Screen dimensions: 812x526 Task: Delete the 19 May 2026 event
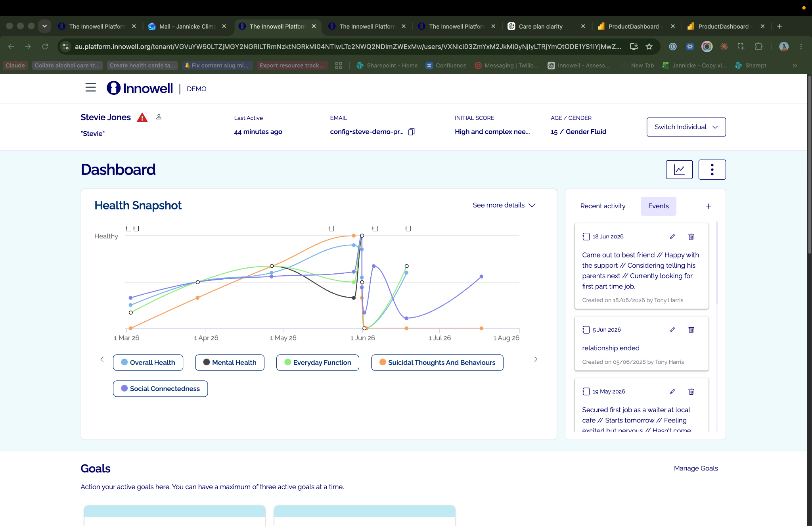[691, 392]
